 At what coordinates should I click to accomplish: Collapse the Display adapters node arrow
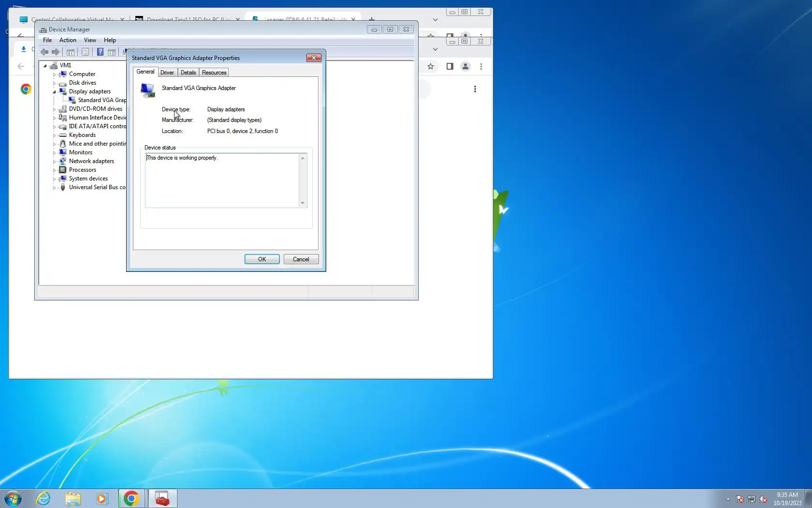[54, 92]
